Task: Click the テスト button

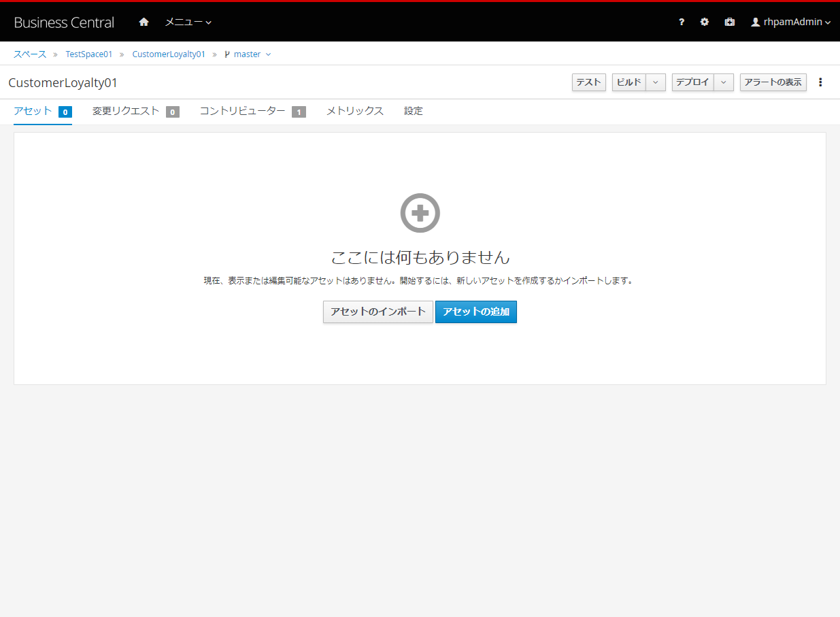Action: coord(589,82)
